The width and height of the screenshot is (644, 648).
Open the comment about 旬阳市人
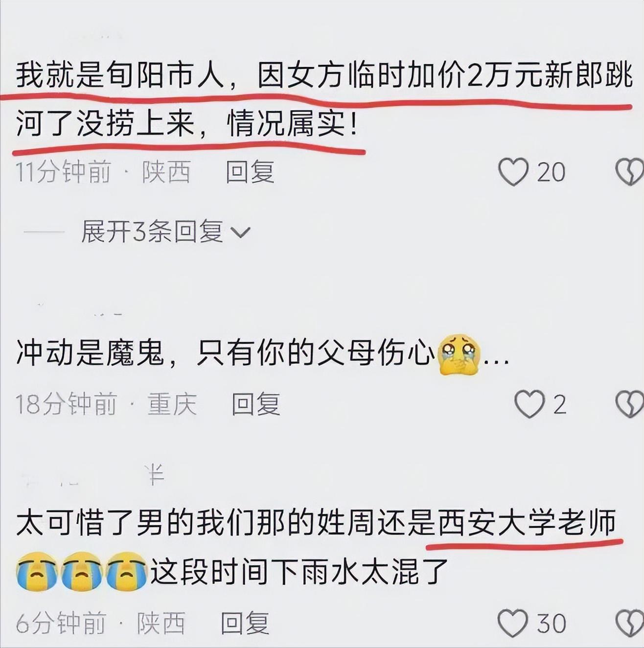324,101
